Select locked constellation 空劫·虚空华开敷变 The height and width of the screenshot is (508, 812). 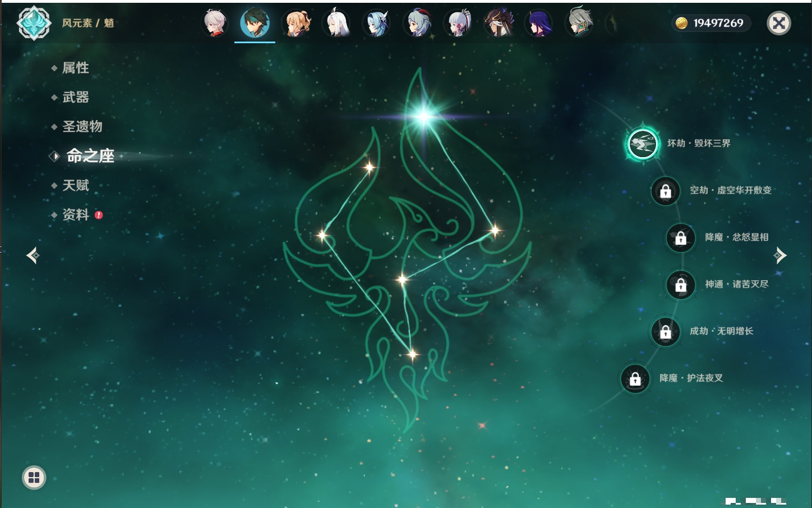pyautogui.click(x=666, y=191)
